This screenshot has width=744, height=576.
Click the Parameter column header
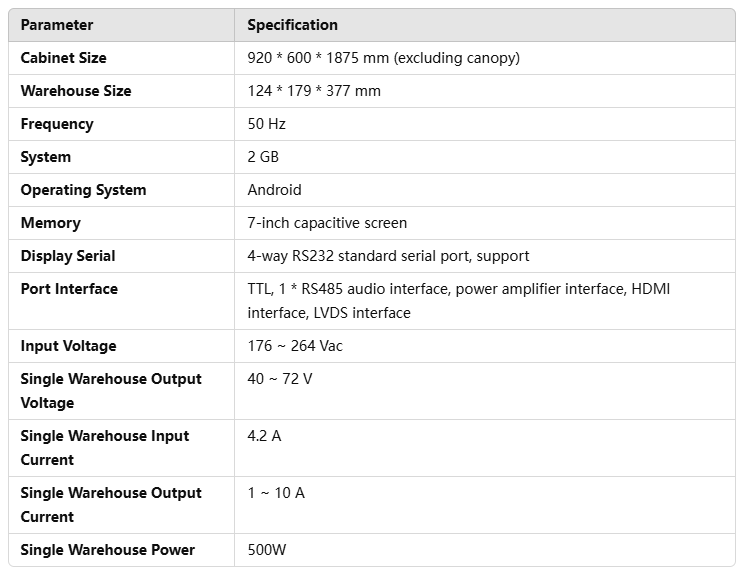pyautogui.click(x=57, y=25)
